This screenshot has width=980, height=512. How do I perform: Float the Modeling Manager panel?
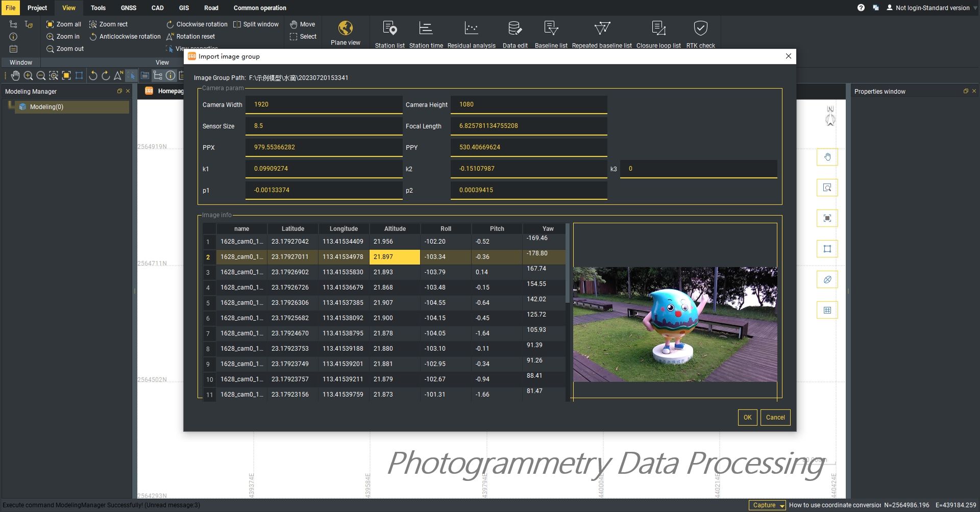(x=119, y=91)
